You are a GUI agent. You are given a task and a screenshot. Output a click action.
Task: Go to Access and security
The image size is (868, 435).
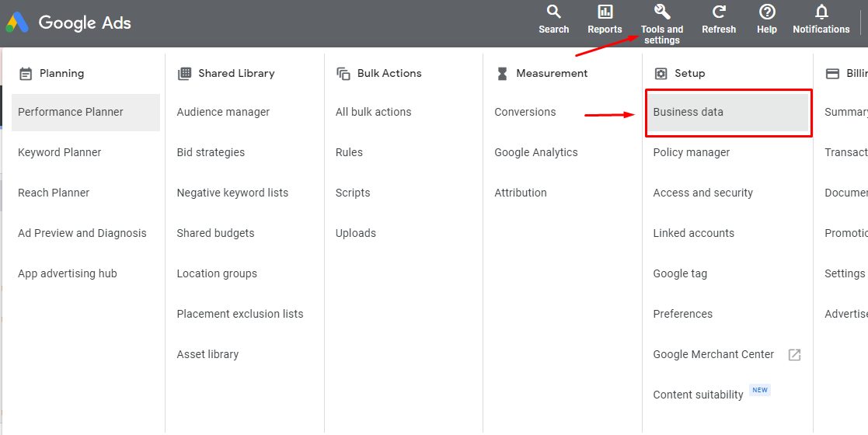pos(703,193)
